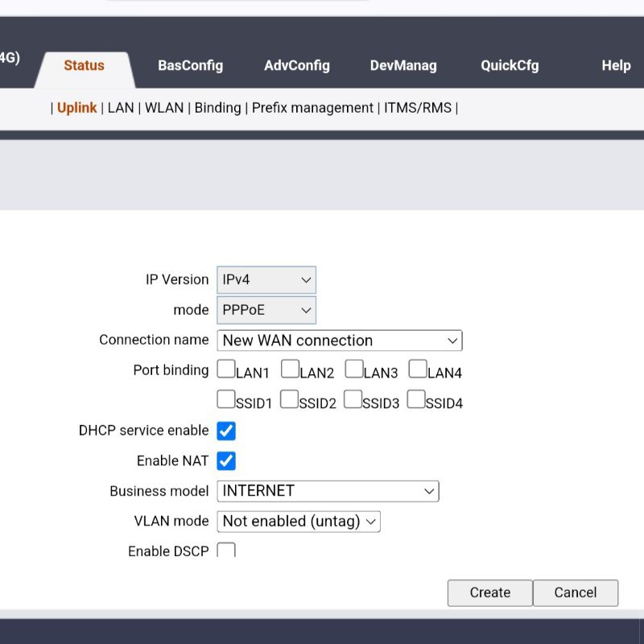Click the Create button
Screen dimensions: 644x644
coord(489,592)
